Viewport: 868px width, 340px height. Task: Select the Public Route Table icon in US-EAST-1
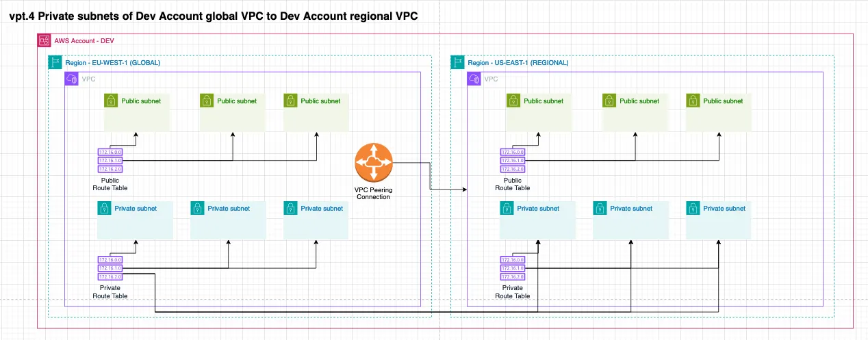[x=513, y=161]
